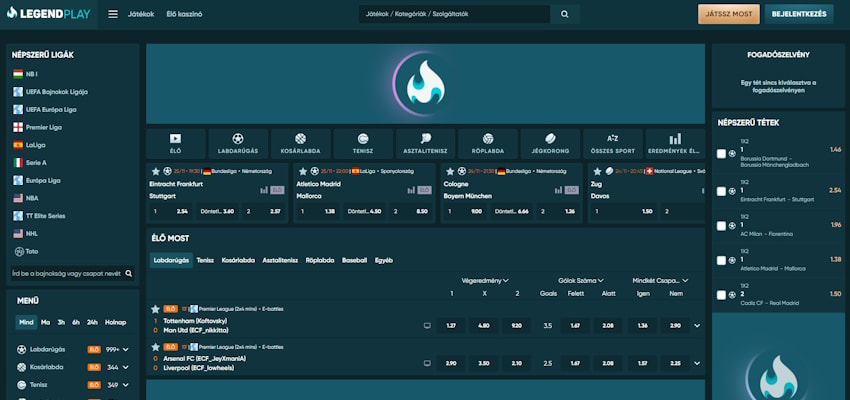Screen dimensions: 850x400
Task: Open the Élő kaszinó top menu
Action: click(x=184, y=14)
